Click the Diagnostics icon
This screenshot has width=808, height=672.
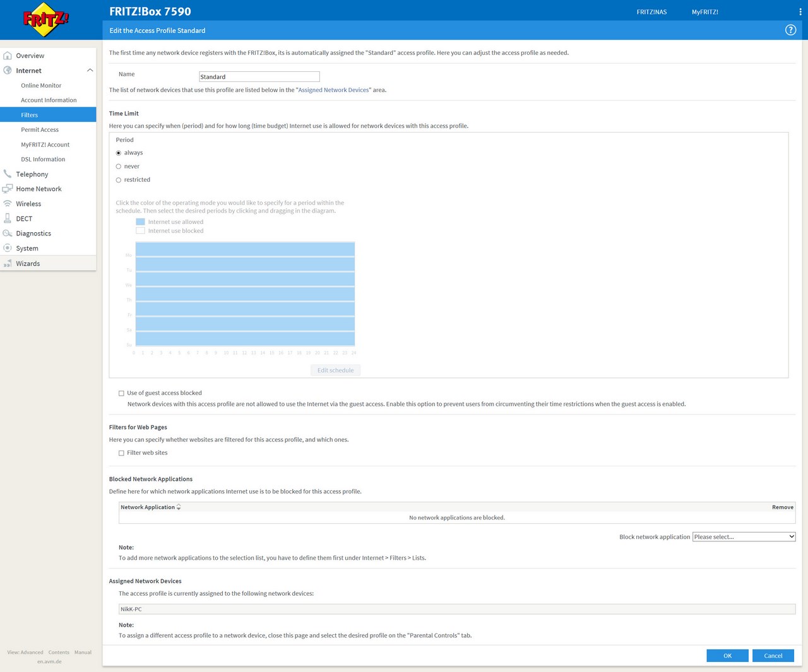8,233
